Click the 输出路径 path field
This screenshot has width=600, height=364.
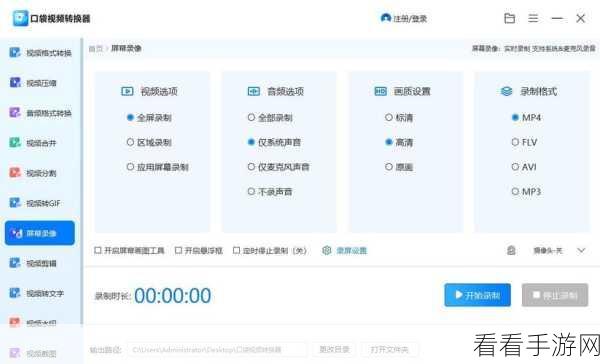pyautogui.click(x=217, y=349)
